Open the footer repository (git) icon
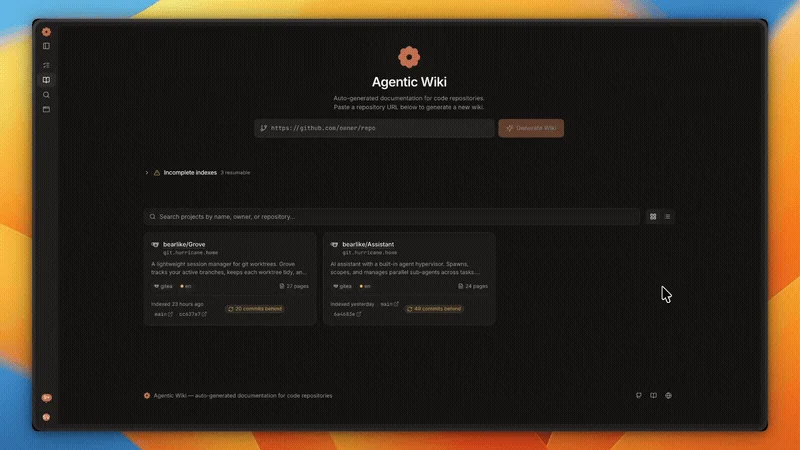The image size is (800, 450). 639,395
